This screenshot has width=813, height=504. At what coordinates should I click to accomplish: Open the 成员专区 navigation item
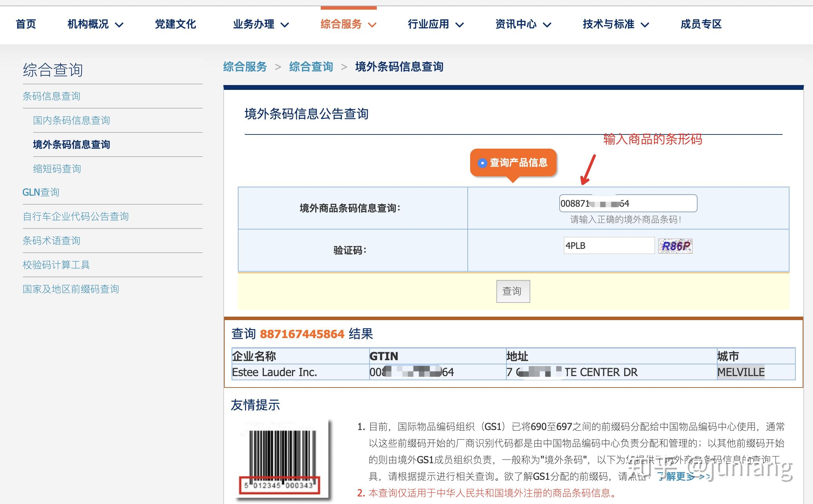click(701, 24)
